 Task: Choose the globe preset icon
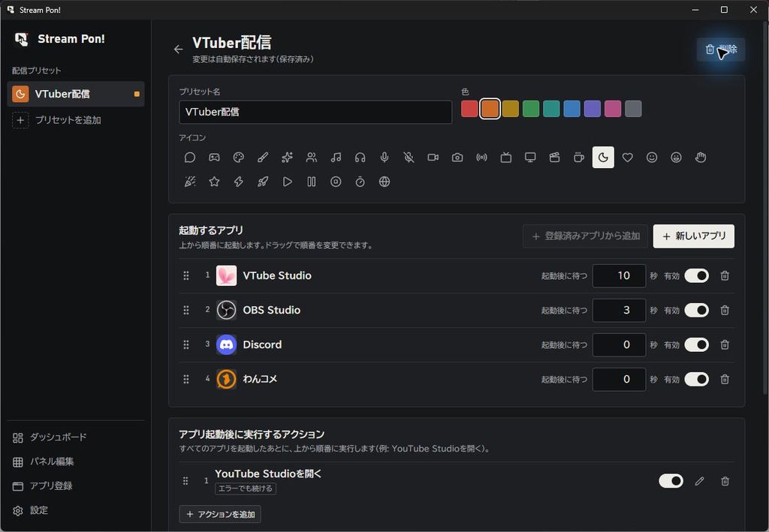[x=384, y=182]
